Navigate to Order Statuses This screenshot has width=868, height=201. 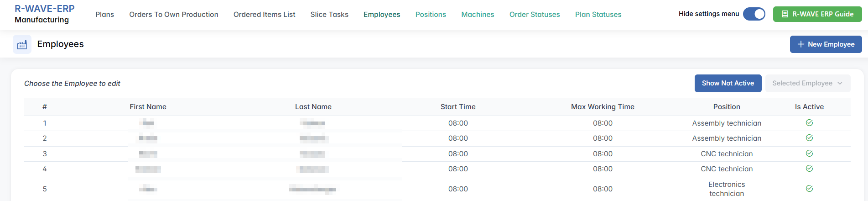click(535, 15)
